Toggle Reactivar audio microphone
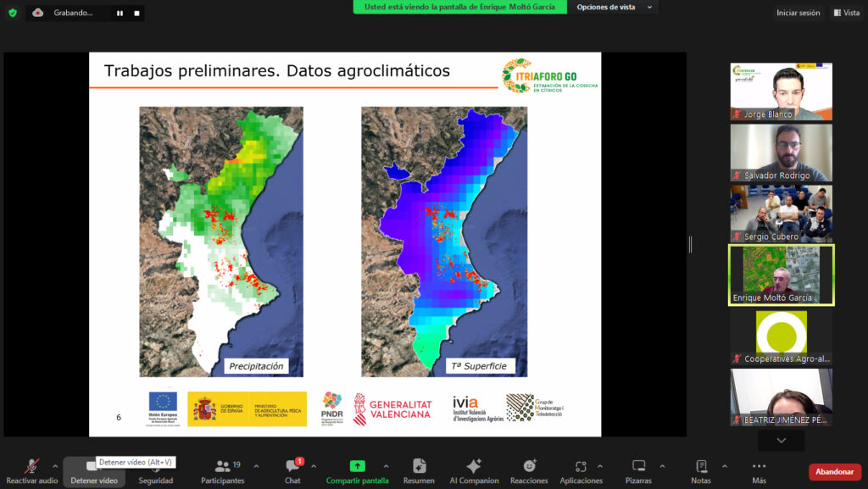This screenshot has width=868, height=489. 31,472
